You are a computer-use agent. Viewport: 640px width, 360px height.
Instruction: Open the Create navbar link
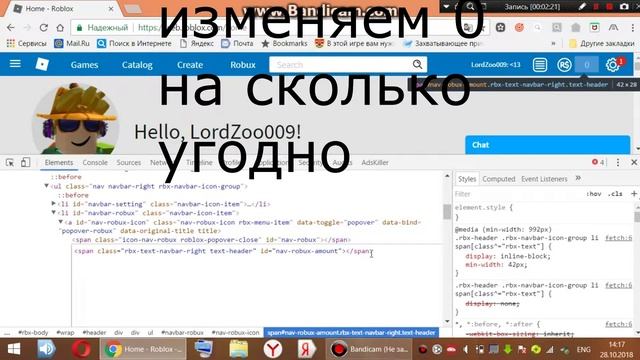point(190,65)
